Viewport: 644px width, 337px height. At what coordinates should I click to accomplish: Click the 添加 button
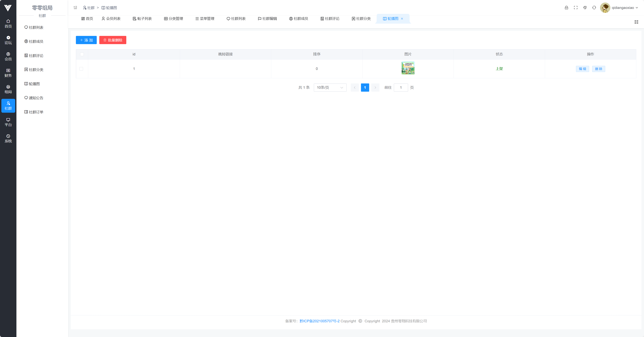tap(86, 40)
